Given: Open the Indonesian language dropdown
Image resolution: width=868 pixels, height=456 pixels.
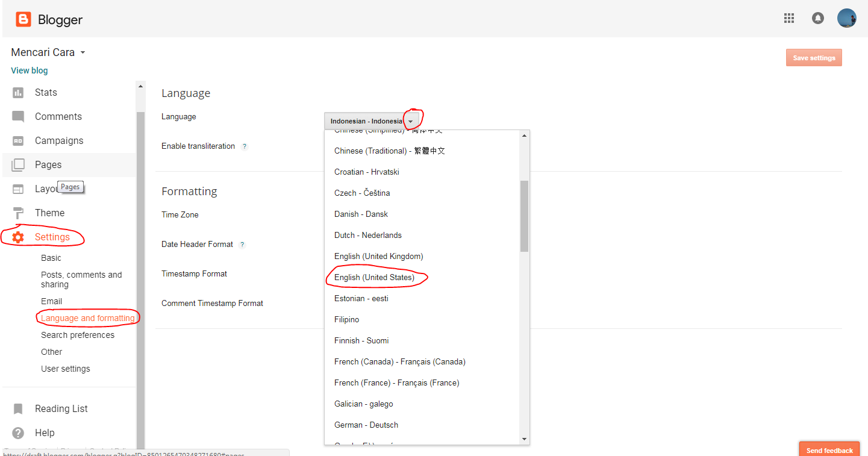Looking at the screenshot, I should pos(372,121).
